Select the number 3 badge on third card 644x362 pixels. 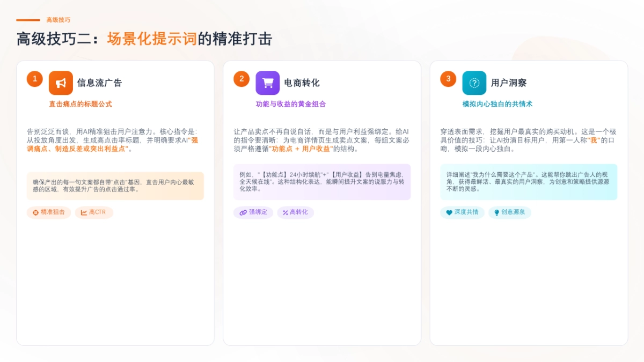click(448, 78)
